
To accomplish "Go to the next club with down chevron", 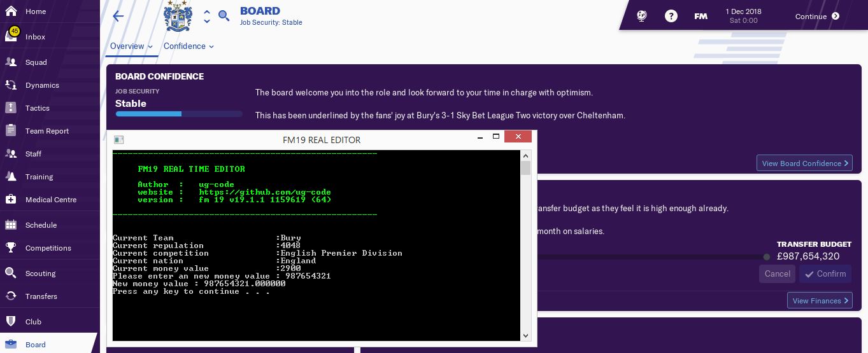I will 207,22.
